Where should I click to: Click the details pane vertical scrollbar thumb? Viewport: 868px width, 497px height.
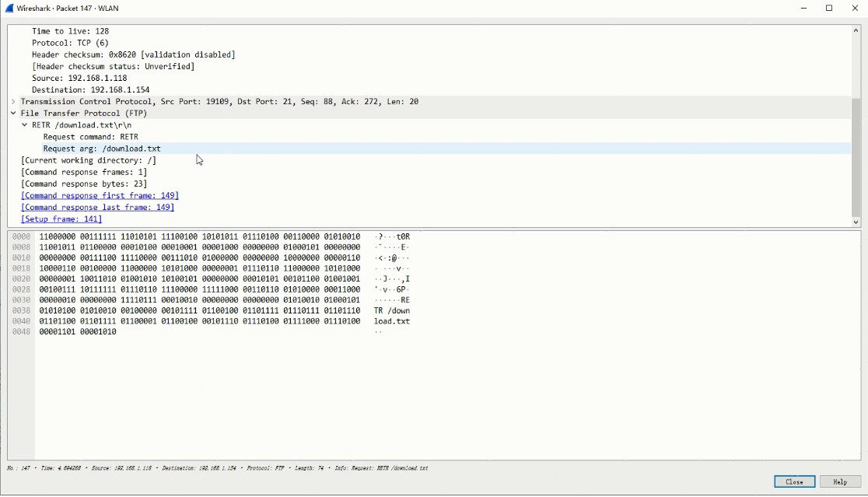pos(856,158)
